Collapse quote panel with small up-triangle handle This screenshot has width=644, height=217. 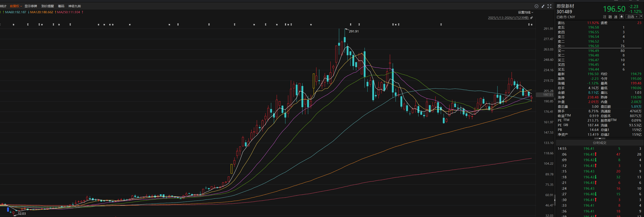(x=600, y=138)
